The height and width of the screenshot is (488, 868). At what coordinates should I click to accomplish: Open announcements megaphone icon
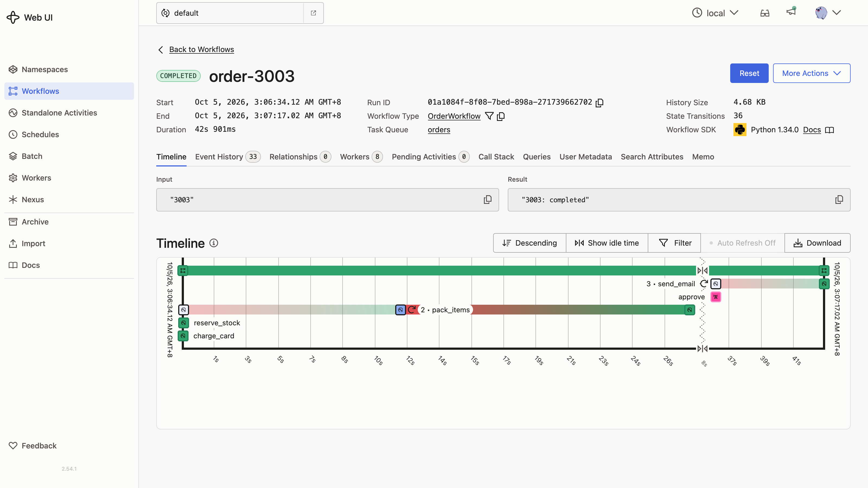click(x=791, y=12)
